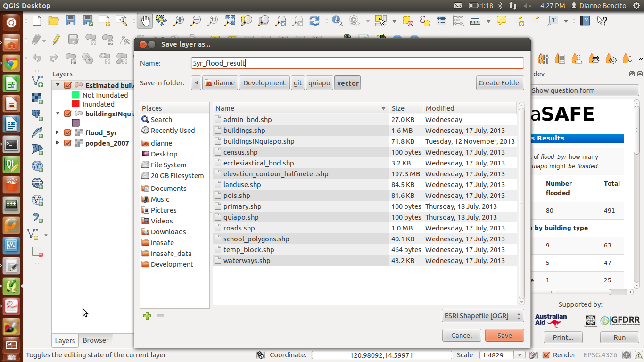Screen dimensions: 644x362
Task: Switch to the Browser tab
Action: coord(96,340)
